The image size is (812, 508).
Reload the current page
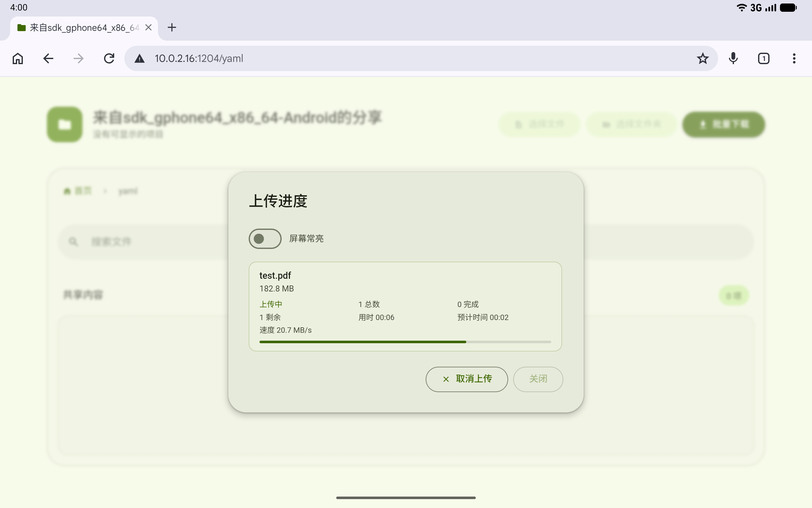pyautogui.click(x=109, y=58)
